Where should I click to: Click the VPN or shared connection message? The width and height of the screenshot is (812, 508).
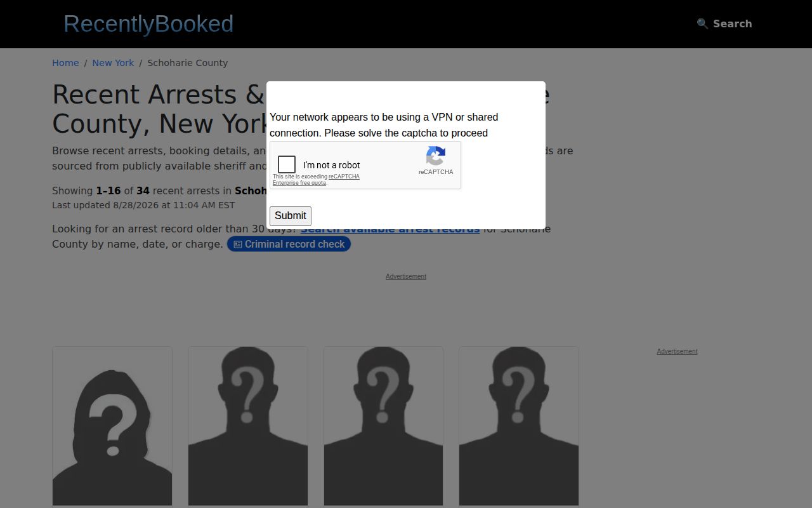tap(384, 125)
